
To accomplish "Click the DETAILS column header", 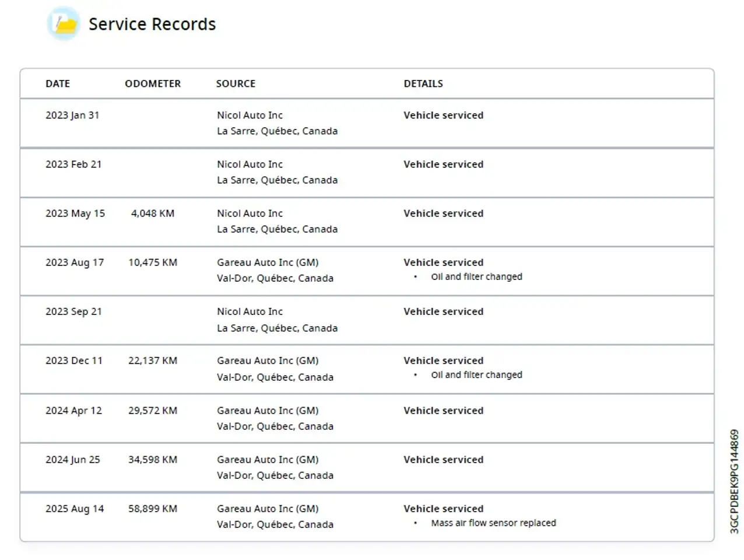I will [x=423, y=83].
